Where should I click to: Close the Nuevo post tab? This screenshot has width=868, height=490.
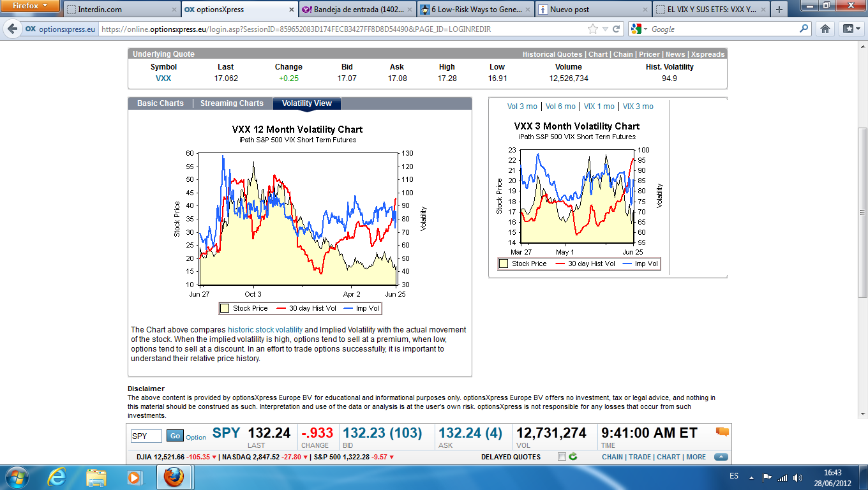point(644,10)
